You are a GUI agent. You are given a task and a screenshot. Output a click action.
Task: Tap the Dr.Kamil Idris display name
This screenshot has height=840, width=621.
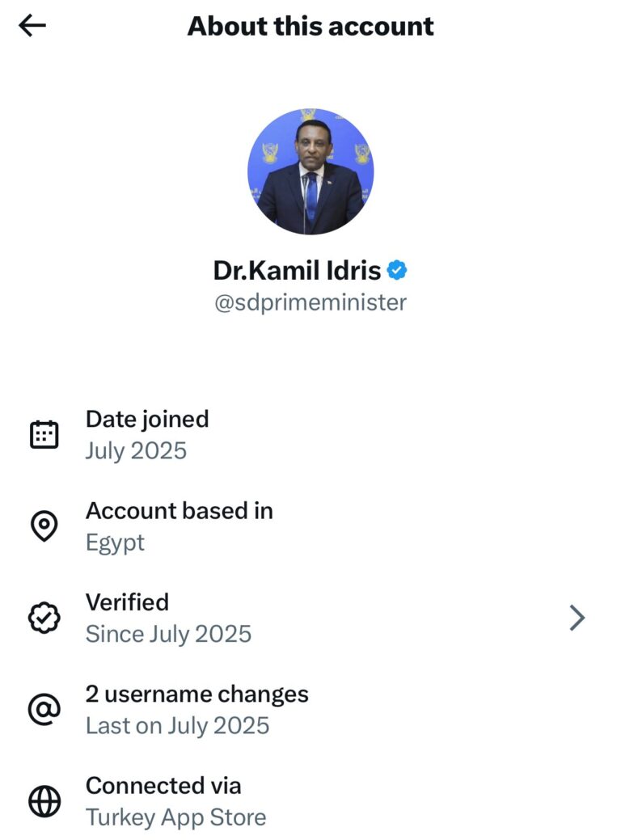297,271
